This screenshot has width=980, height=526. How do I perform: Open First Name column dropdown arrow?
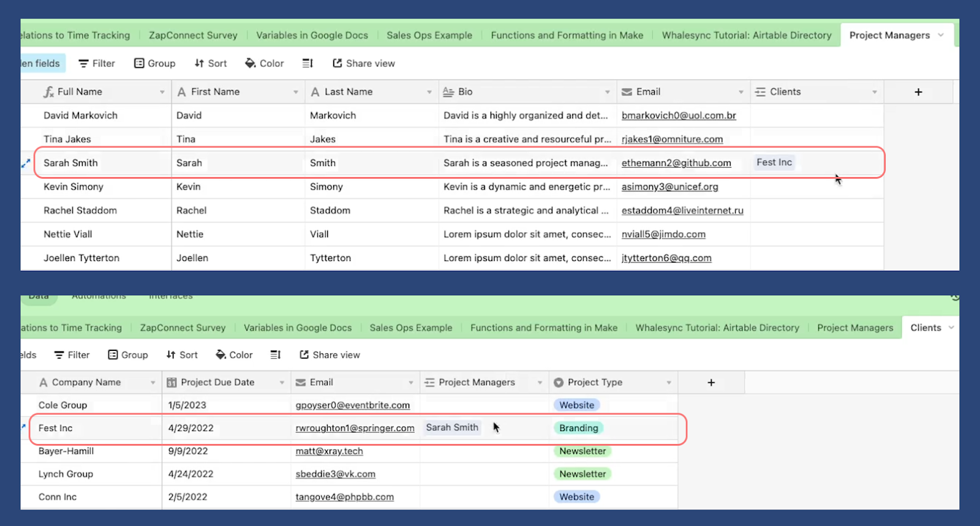pyautogui.click(x=296, y=92)
